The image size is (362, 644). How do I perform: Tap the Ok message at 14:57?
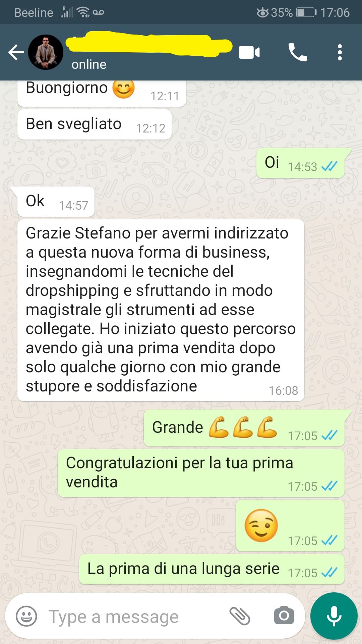(56, 202)
